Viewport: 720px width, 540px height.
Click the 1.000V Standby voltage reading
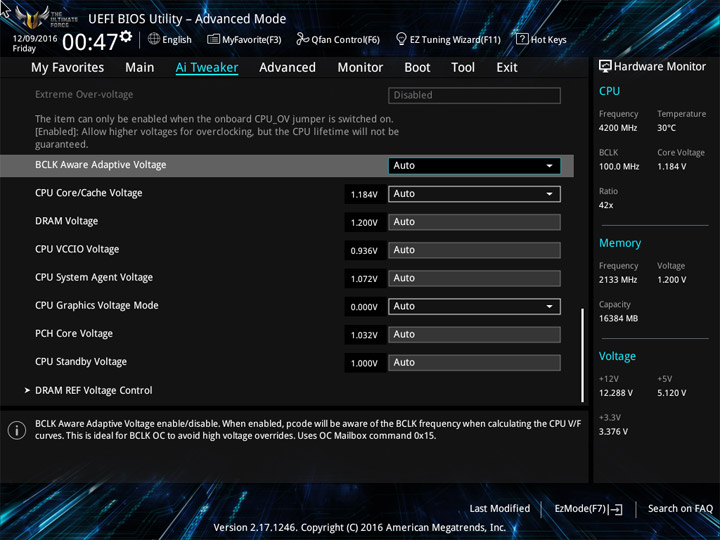pos(365,363)
